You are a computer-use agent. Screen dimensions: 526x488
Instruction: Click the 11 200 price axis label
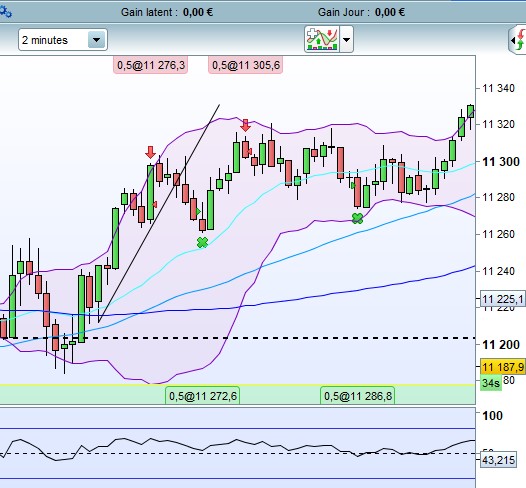coord(501,345)
